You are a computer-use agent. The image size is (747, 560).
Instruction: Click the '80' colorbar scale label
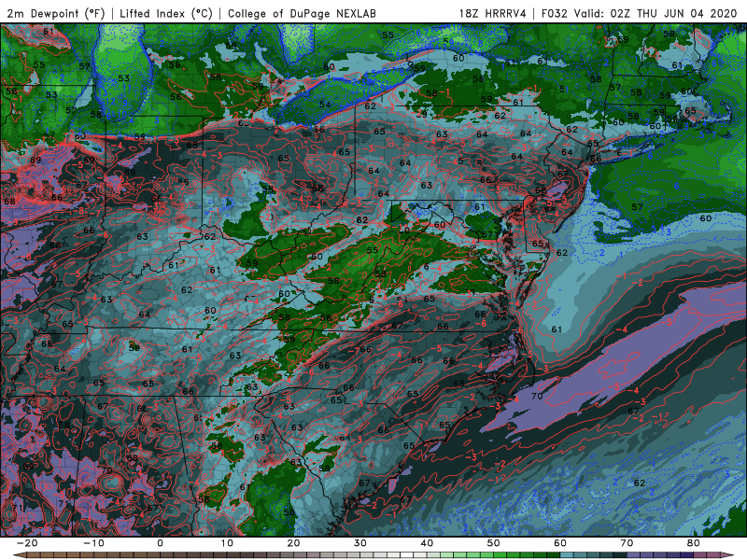[694, 543]
